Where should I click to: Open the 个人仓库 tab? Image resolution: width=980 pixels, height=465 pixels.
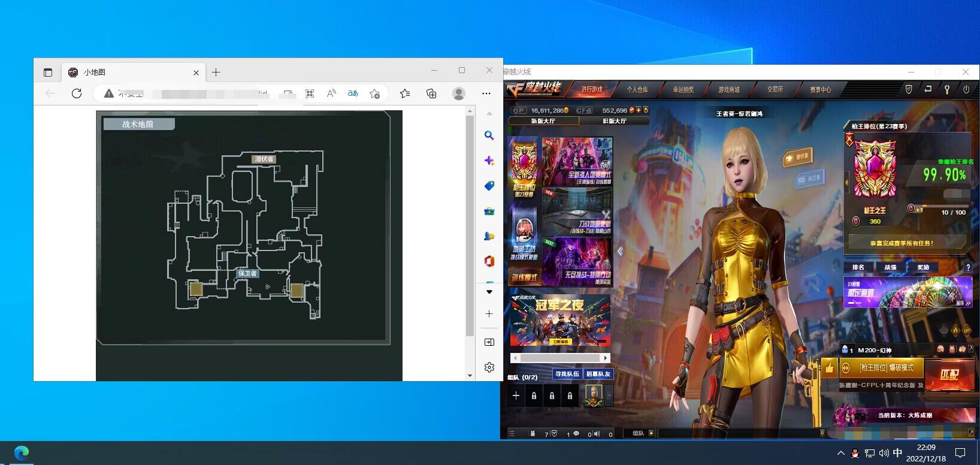637,89
